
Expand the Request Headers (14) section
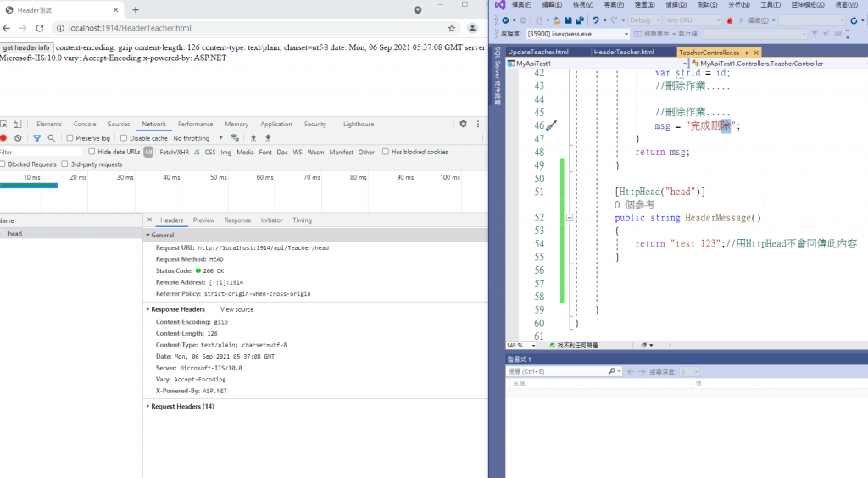click(x=182, y=407)
